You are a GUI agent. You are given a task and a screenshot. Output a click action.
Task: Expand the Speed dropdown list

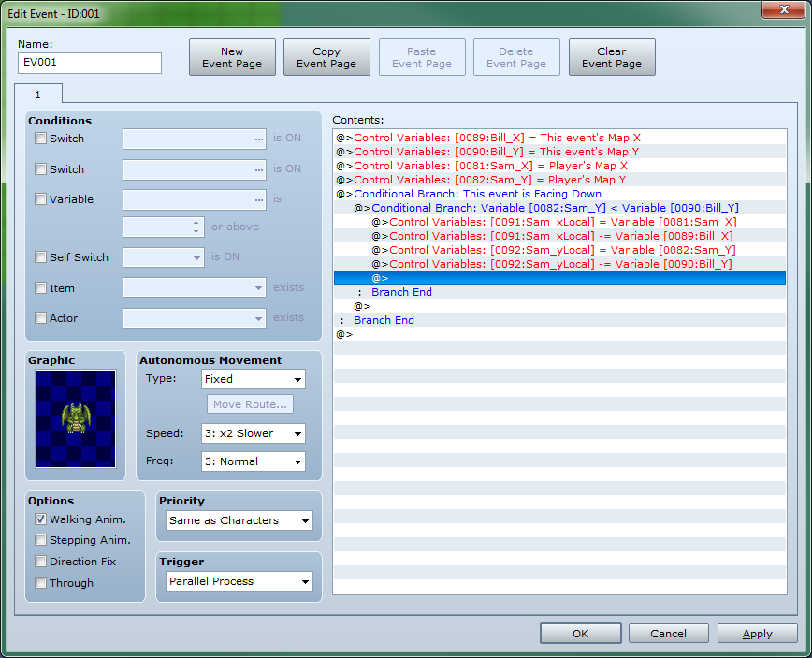point(254,433)
